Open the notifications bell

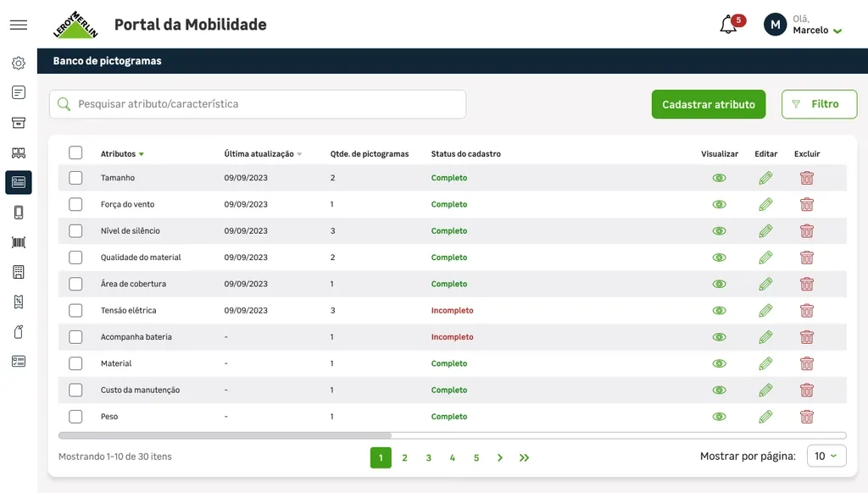tap(728, 25)
